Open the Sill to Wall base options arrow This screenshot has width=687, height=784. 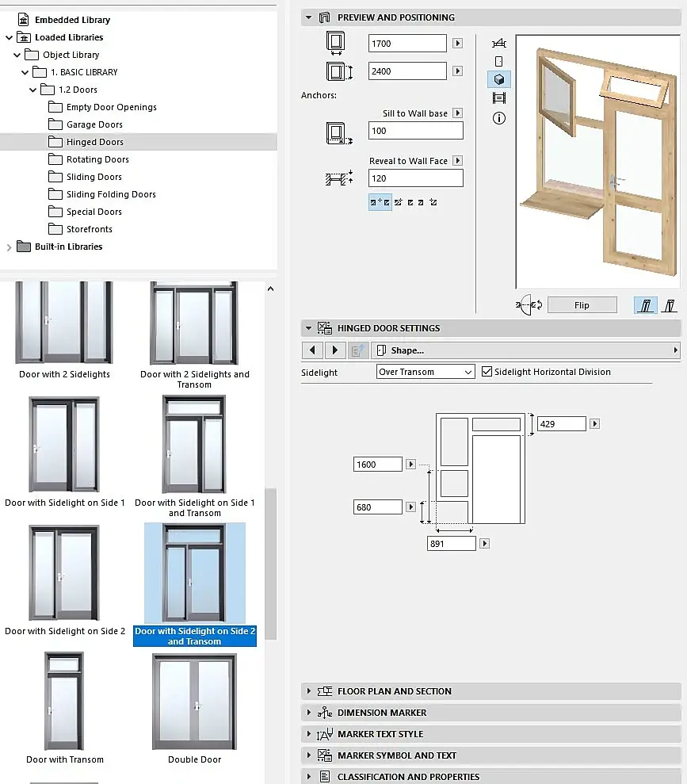[457, 113]
